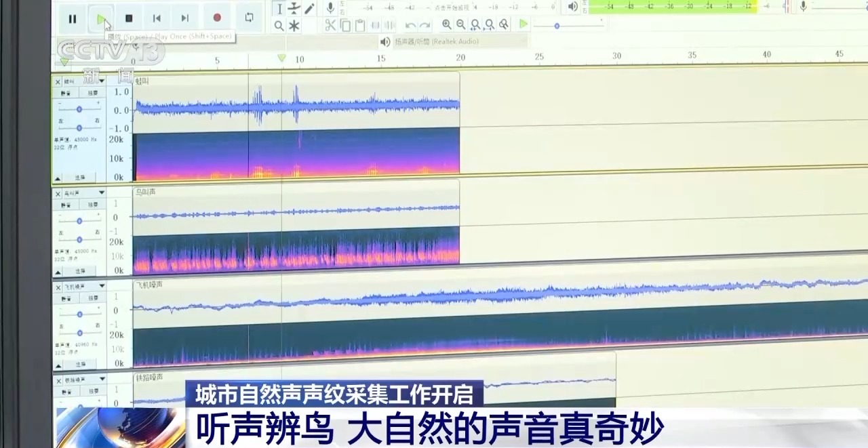Pause playback with the Pause button
Screen dimensions: 868x448
click(x=72, y=19)
